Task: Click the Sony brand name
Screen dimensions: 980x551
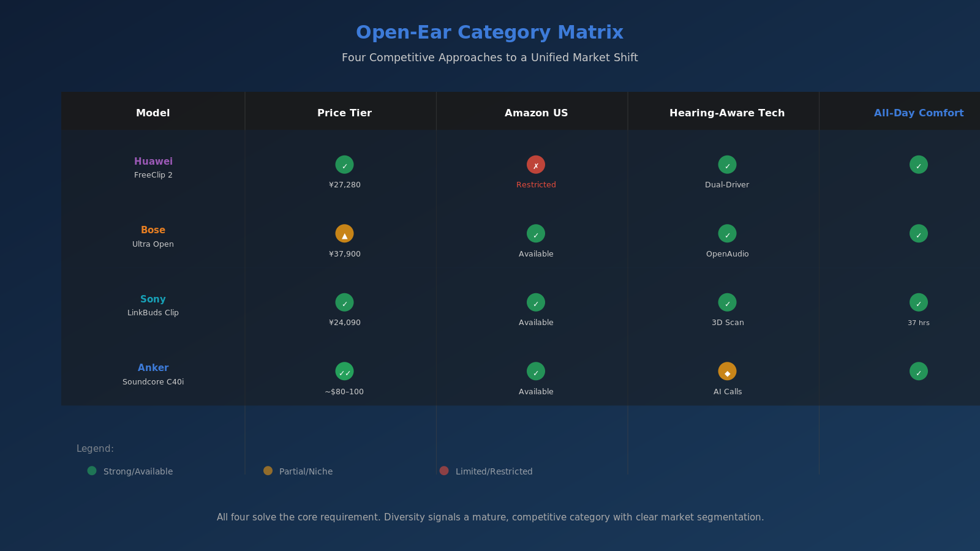Action: [x=153, y=299]
